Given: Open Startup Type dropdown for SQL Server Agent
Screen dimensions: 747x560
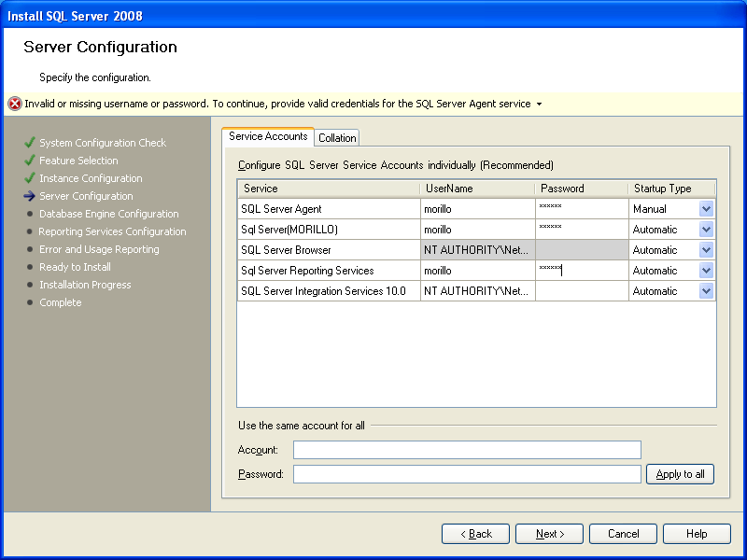Looking at the screenshot, I should (706, 208).
